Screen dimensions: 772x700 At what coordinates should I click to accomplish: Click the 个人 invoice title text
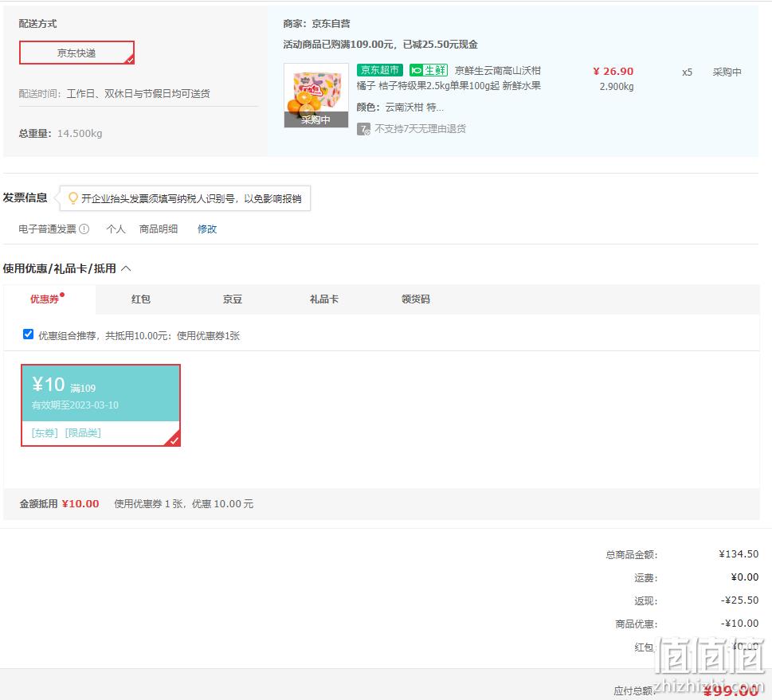tap(116, 229)
